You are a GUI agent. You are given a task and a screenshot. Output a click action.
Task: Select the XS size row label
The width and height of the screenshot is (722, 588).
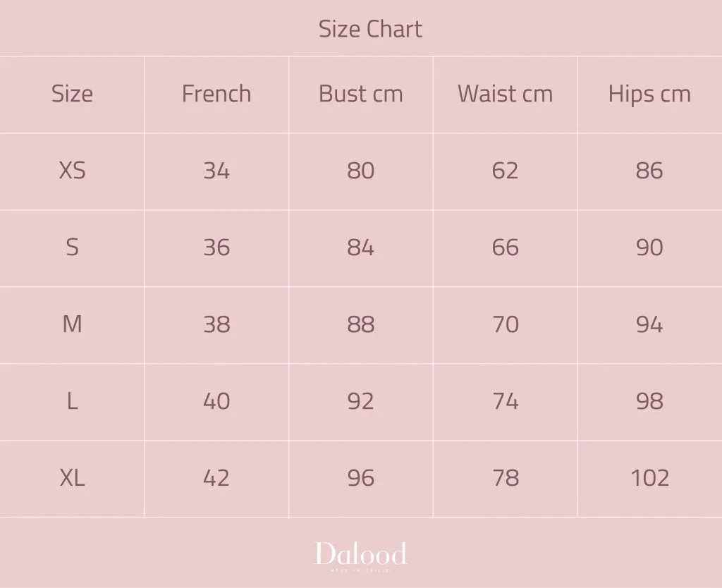[x=73, y=171]
